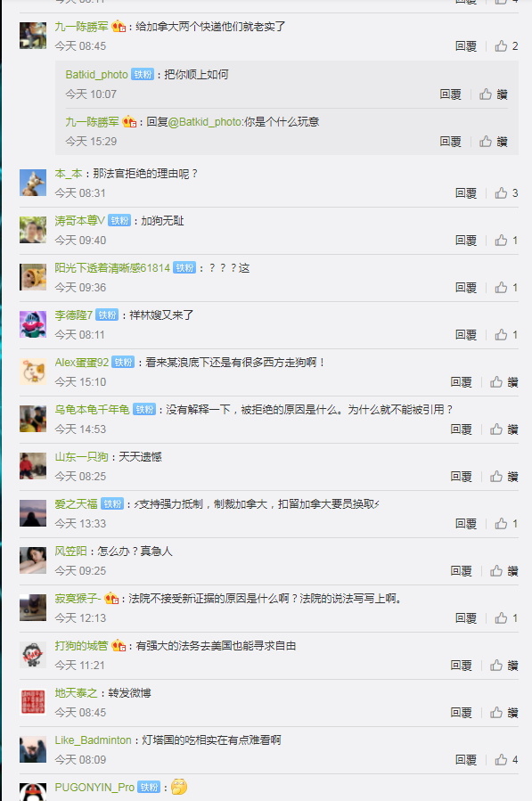The image size is (532, 801).
Task: Click Like_Badminton's avatar image
Action: (x=33, y=749)
